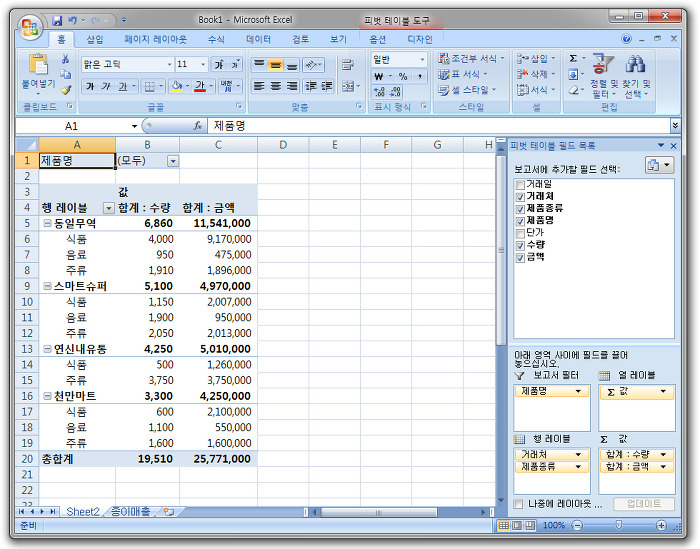Collapse the 천만마트 group
Viewport: 700px width, 549px height.
(x=47, y=396)
